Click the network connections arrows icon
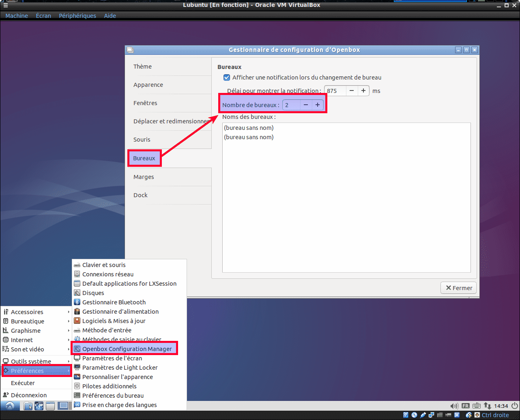520x420 pixels. (488, 406)
